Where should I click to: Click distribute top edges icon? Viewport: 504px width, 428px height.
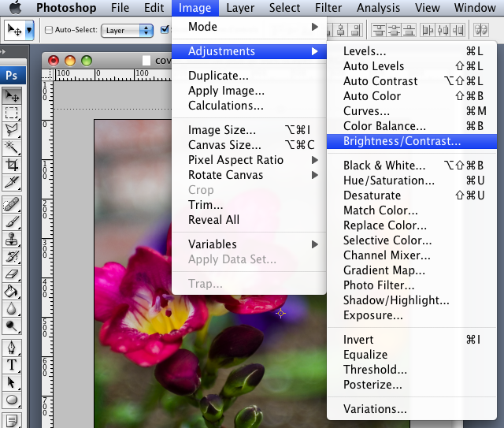380,30
